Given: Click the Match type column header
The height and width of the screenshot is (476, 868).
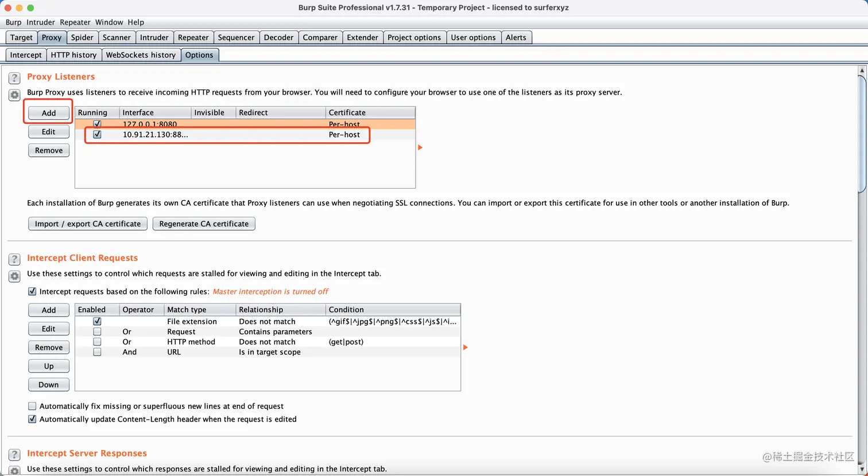Looking at the screenshot, I should (x=200, y=310).
